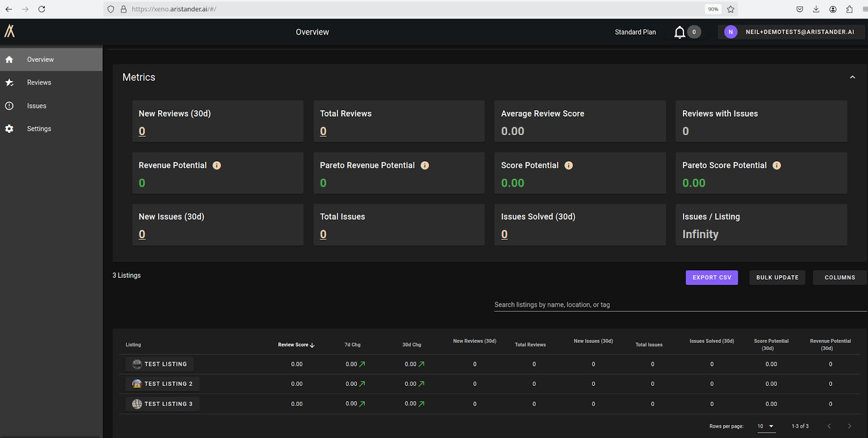Click the Test Listing 2 thumbnail icon
This screenshot has height=438, width=868.
[x=137, y=384]
